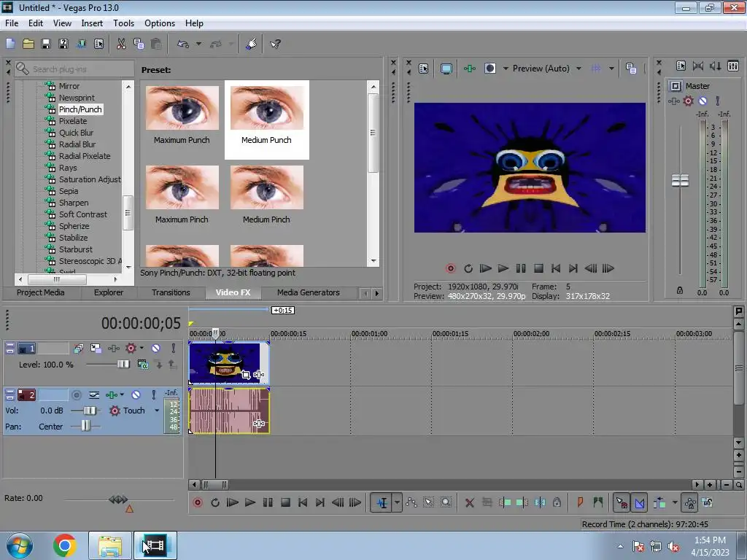This screenshot has width=747, height=560.
Task: Click the Cut scissors icon
Action: (121, 44)
